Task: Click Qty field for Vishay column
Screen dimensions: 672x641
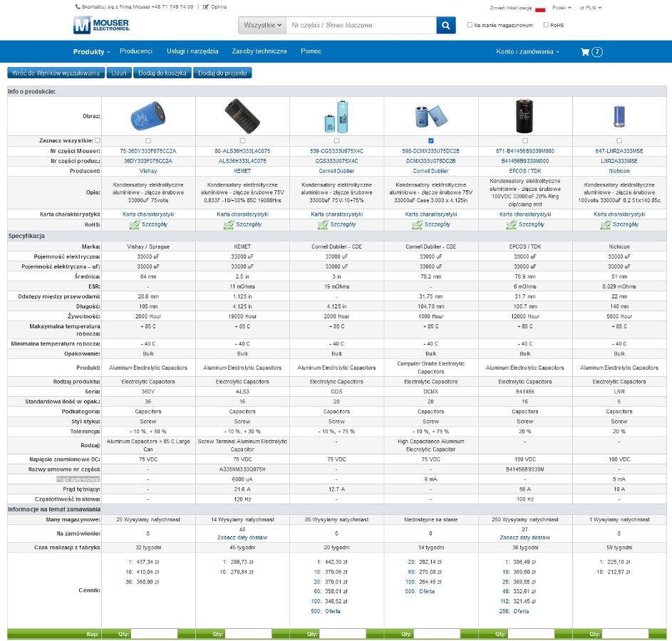Action: click(154, 634)
